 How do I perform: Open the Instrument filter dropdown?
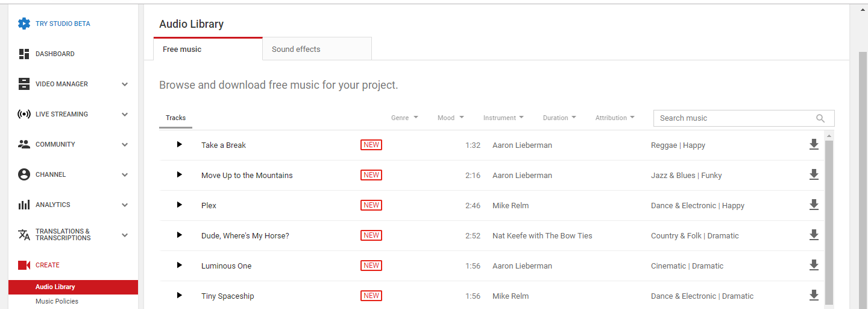pos(503,118)
